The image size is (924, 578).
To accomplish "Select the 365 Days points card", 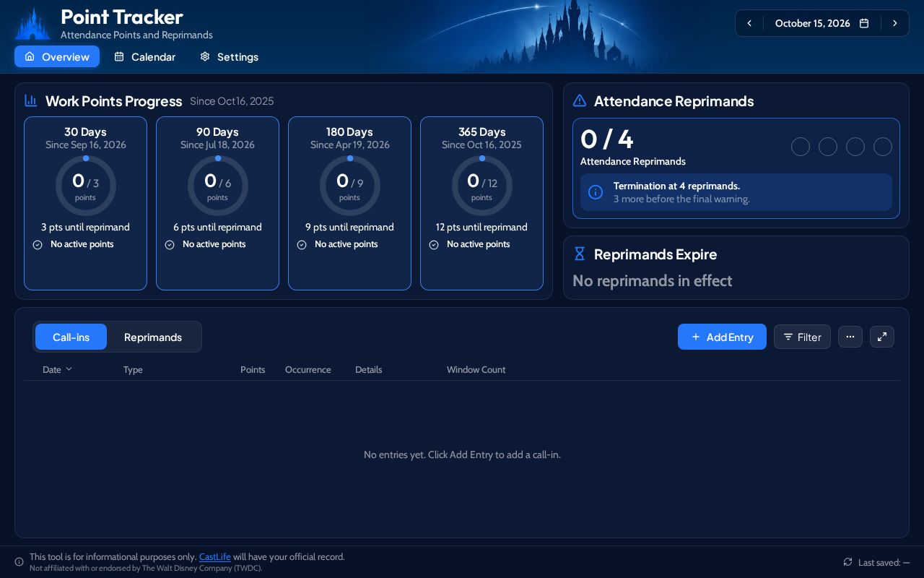I will [x=481, y=203].
